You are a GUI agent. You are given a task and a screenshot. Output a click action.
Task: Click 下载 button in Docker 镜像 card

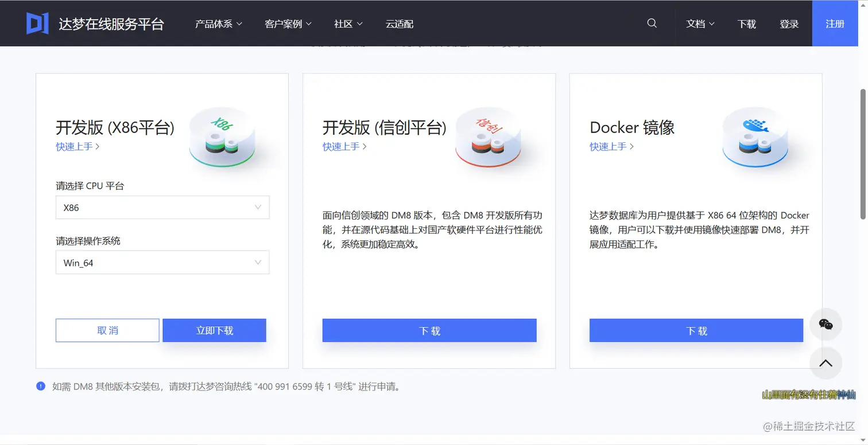pos(696,330)
